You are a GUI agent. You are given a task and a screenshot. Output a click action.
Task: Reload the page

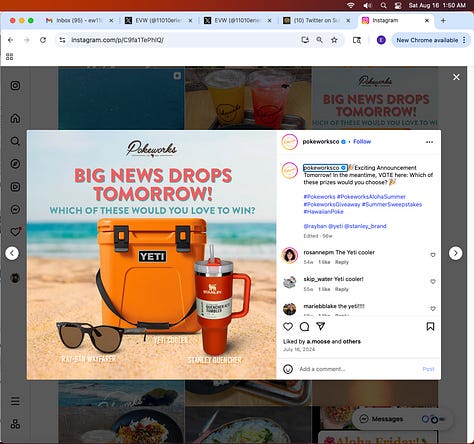pyautogui.click(x=43, y=40)
